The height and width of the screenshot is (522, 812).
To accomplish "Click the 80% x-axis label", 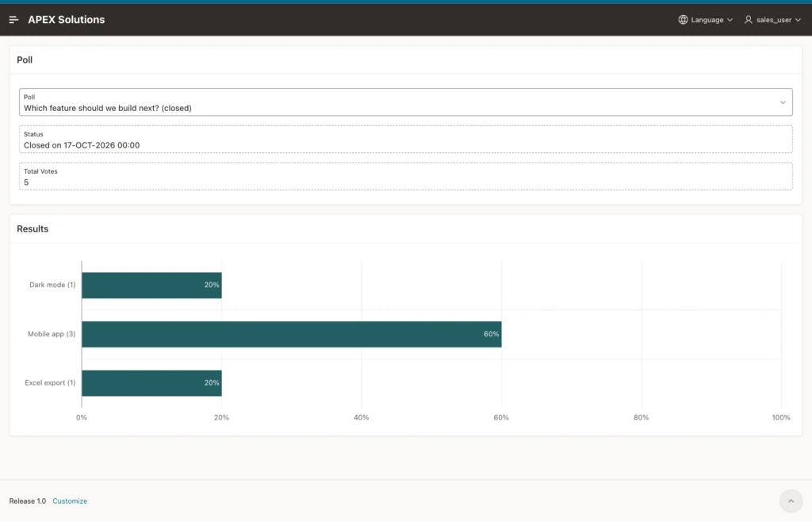I will click(641, 417).
